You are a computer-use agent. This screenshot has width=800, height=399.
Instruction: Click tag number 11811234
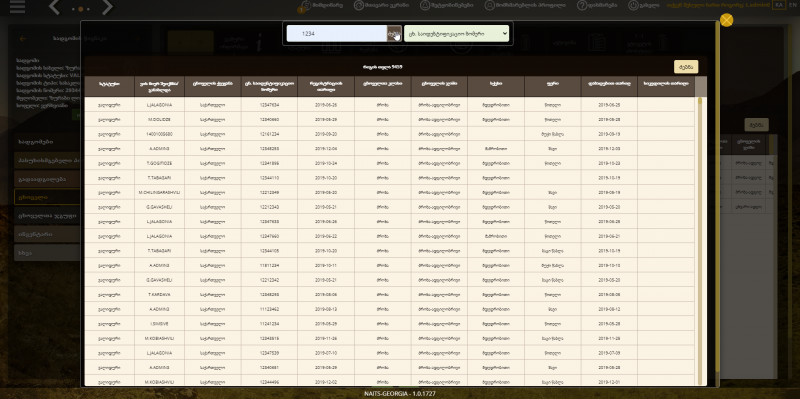(x=269, y=266)
